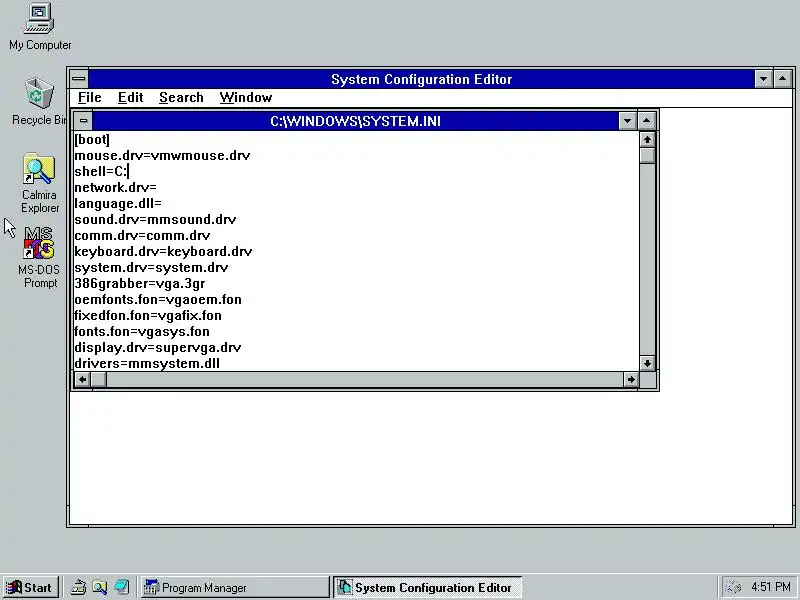Click the Start button
This screenshot has height=600, width=800.
(x=31, y=588)
